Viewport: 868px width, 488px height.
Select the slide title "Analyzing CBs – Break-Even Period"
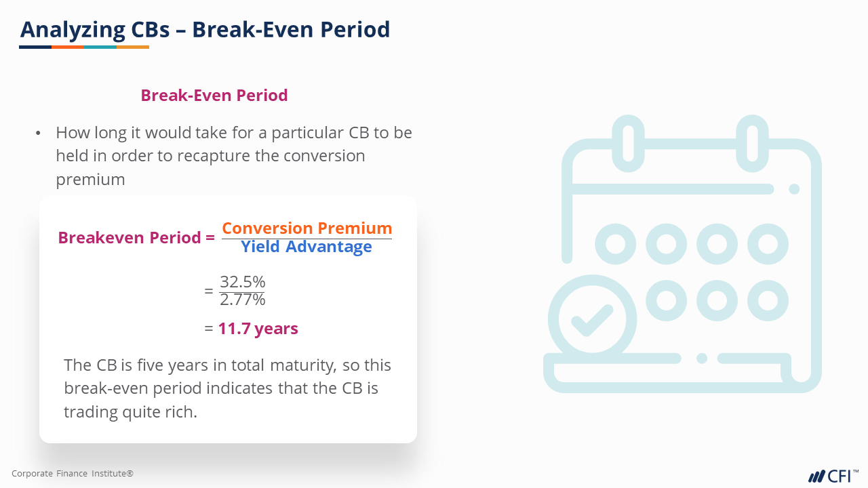(x=205, y=30)
